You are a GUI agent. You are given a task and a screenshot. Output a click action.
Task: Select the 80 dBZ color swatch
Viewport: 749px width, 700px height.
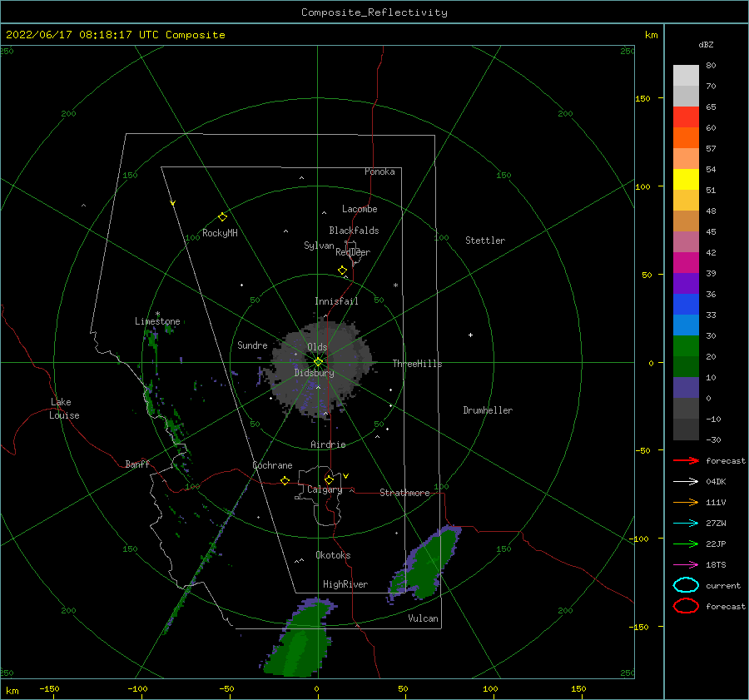[x=686, y=75]
